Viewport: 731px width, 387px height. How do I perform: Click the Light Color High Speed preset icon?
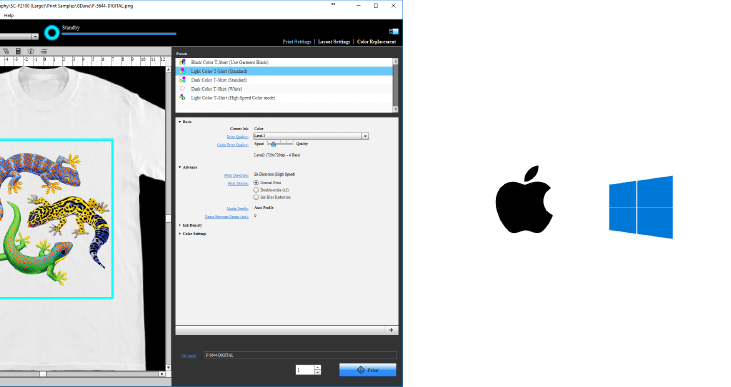tap(182, 97)
